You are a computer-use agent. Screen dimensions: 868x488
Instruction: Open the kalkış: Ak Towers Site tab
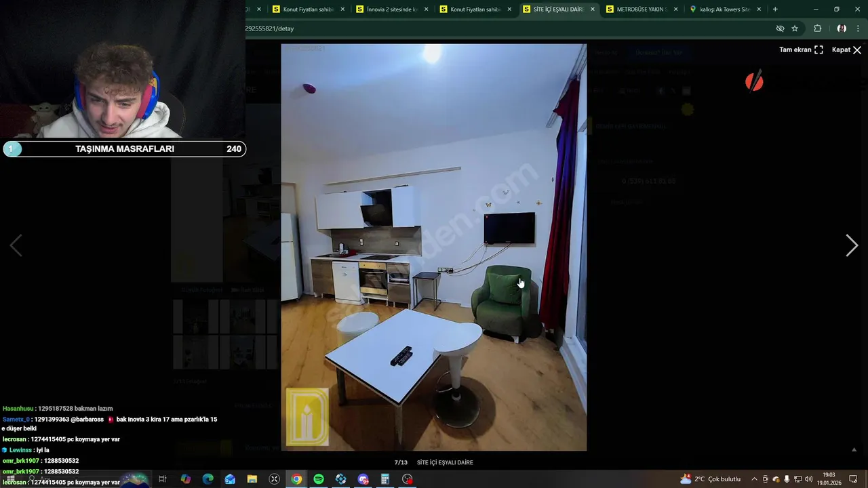[725, 9]
